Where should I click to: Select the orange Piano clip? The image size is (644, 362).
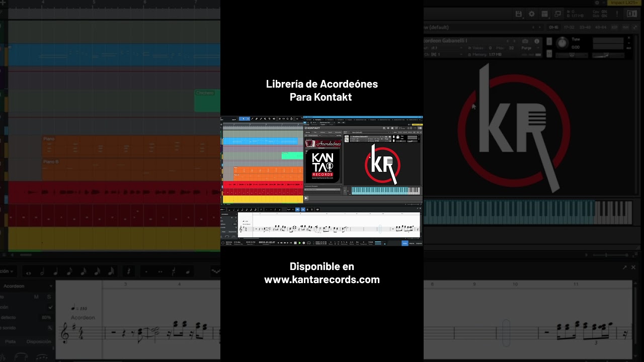point(131,146)
